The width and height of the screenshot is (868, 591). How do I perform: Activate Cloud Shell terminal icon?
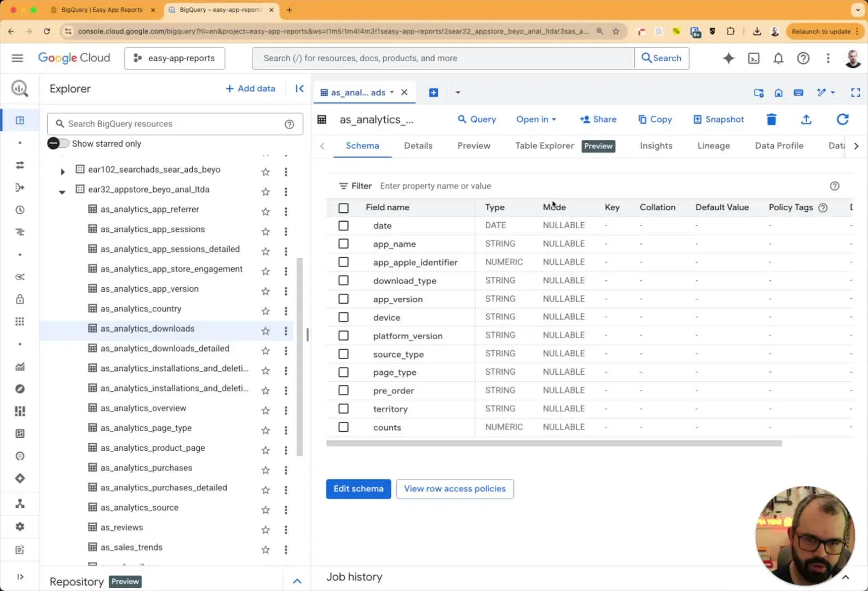point(754,58)
